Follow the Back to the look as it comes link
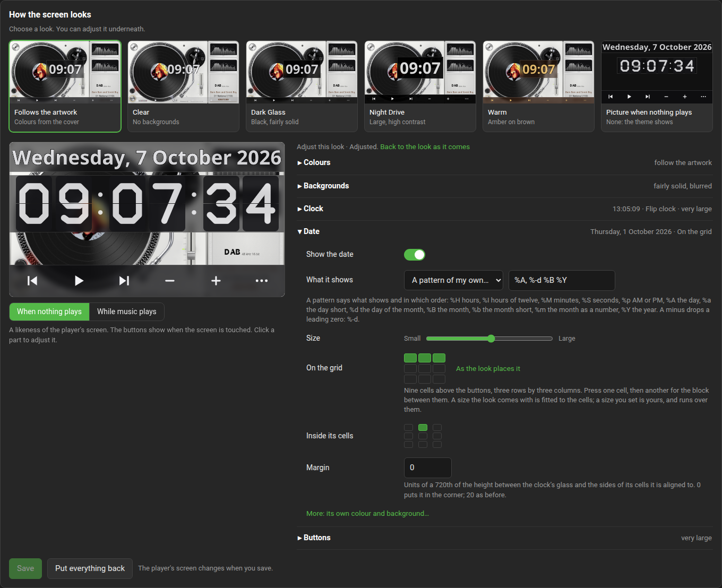This screenshot has height=588, width=722. (x=425, y=147)
